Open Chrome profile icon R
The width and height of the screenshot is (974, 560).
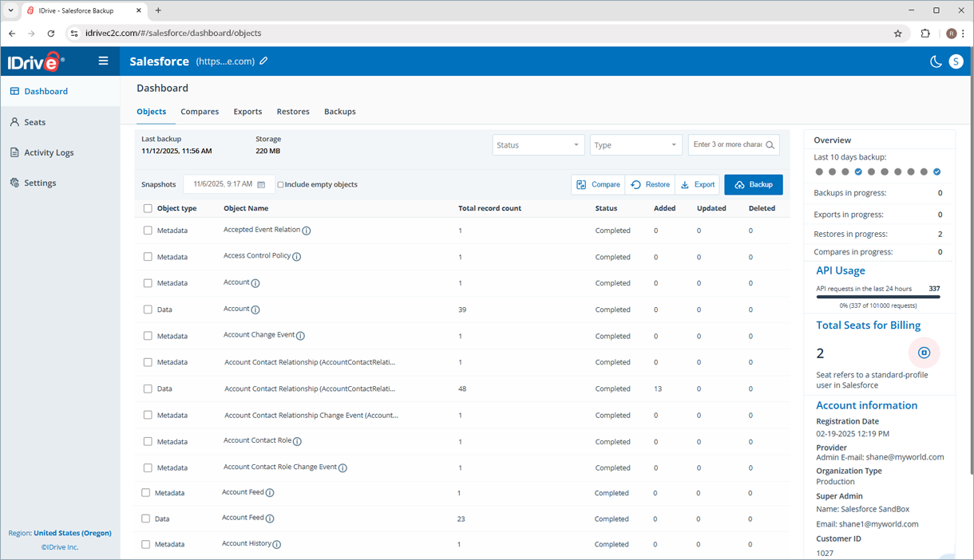(951, 34)
